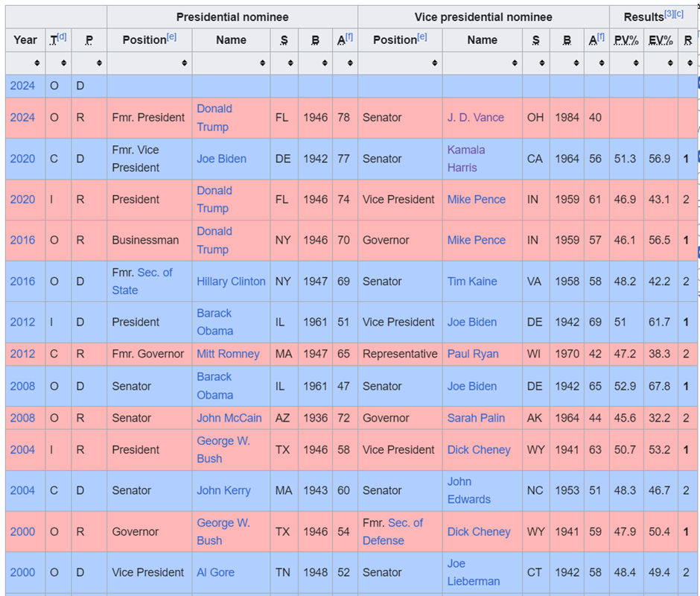The width and height of the screenshot is (700, 596).
Task: Sort by result R column arrows
Action: [690, 63]
